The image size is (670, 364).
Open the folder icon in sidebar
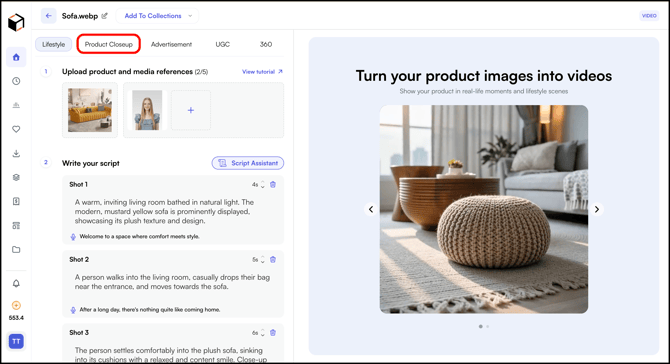[16, 250]
